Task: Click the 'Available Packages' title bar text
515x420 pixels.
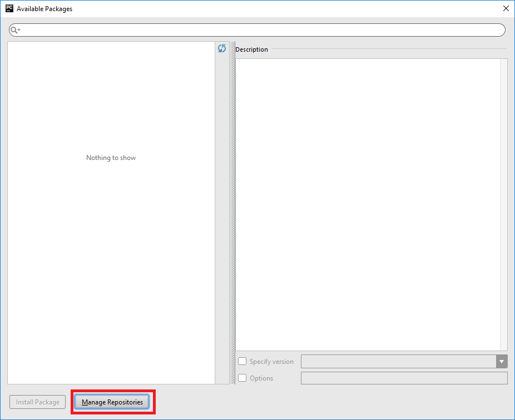Action: [44, 9]
